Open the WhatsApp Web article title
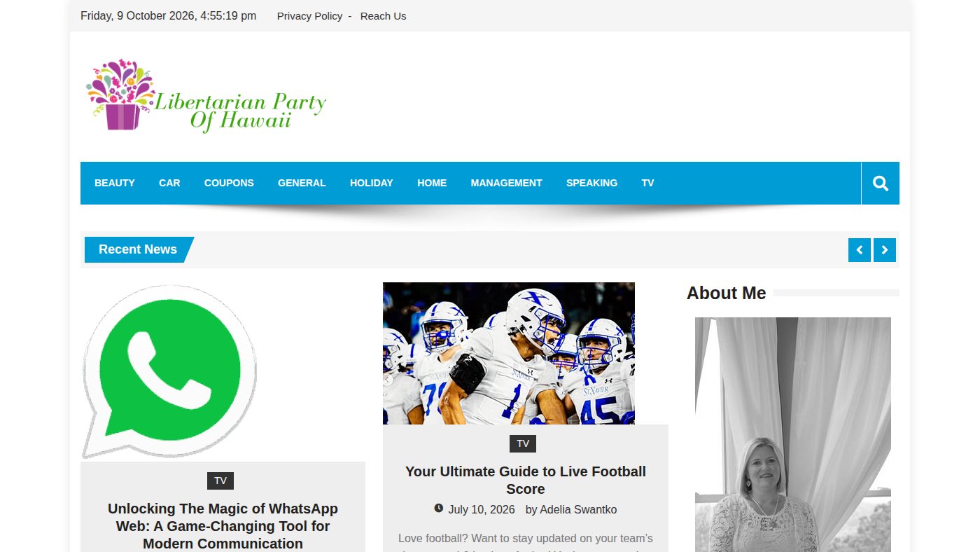Image resolution: width=980 pixels, height=552 pixels. (223, 526)
